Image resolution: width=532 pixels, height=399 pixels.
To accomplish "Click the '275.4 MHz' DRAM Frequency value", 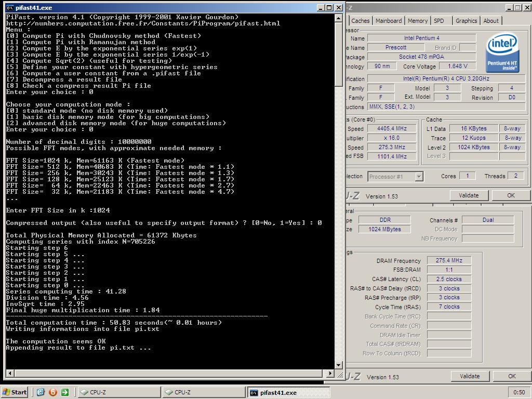I will coord(449,261).
